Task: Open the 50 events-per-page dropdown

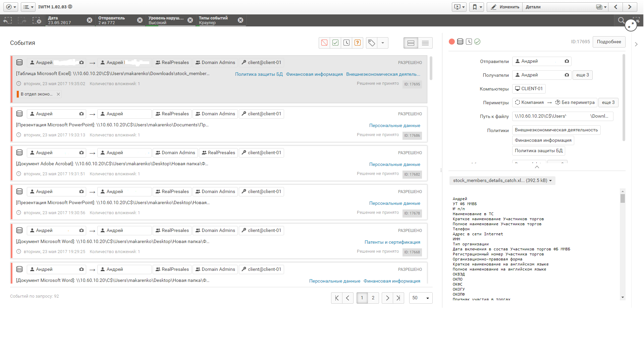Action: click(421, 298)
